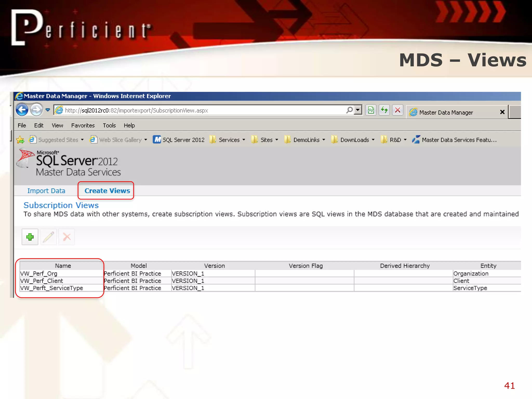Open Master Data Services Featu... favorite

click(454, 140)
